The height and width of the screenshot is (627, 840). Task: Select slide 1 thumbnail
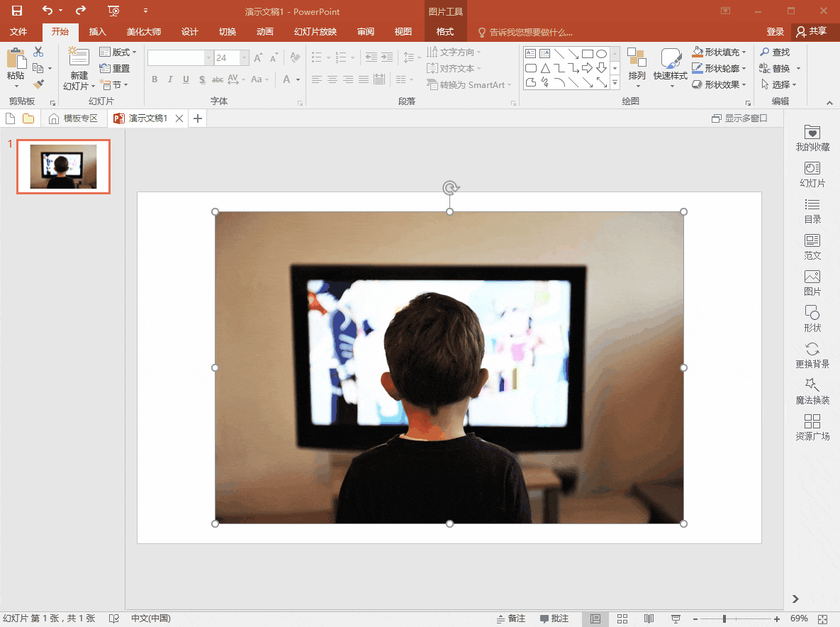pos(63,166)
